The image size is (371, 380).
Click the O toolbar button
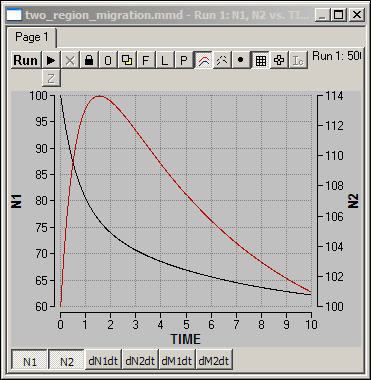pos(108,60)
